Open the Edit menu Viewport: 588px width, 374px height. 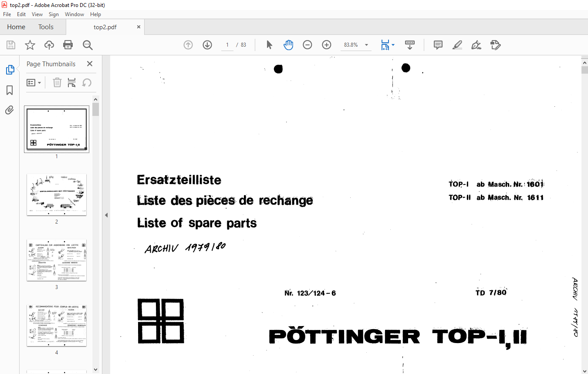tap(21, 14)
